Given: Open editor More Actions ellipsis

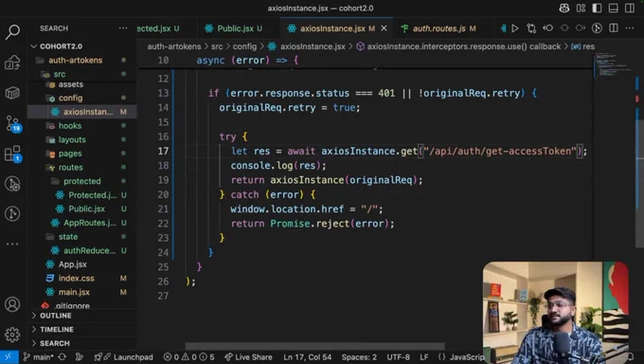Looking at the screenshot, I should pos(630,28).
